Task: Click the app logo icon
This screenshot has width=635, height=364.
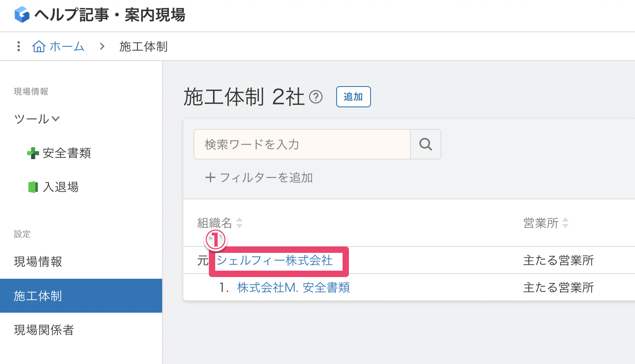Action: [x=21, y=15]
